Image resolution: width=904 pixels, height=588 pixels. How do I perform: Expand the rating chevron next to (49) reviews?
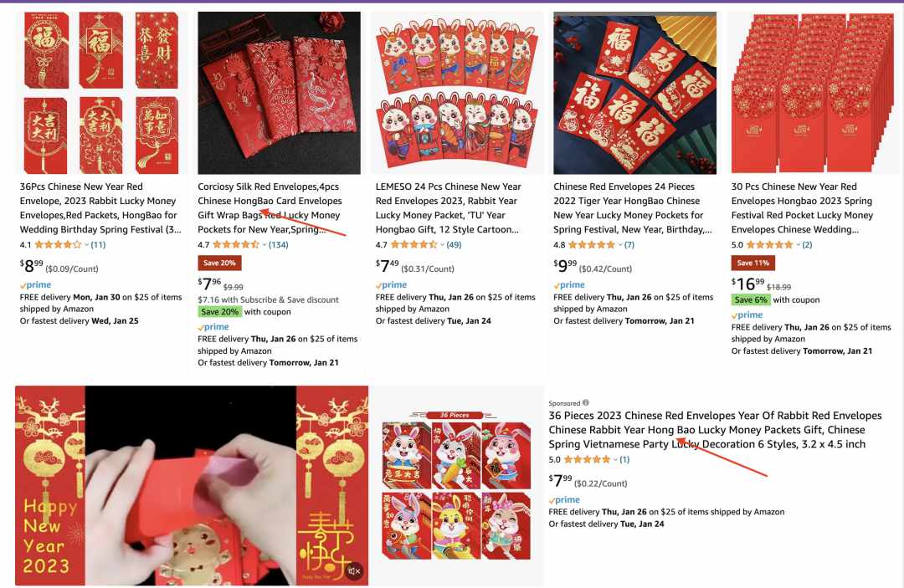[x=443, y=245]
